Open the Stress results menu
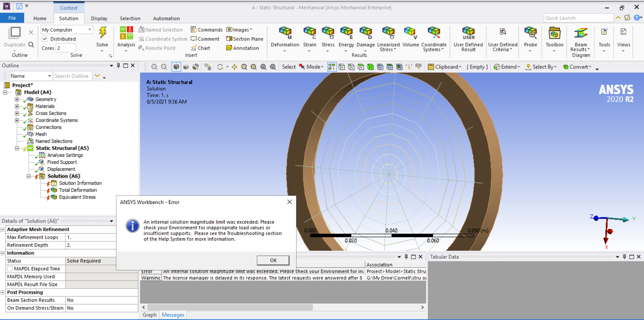Screen dimensions: 644x320 [x=328, y=39]
